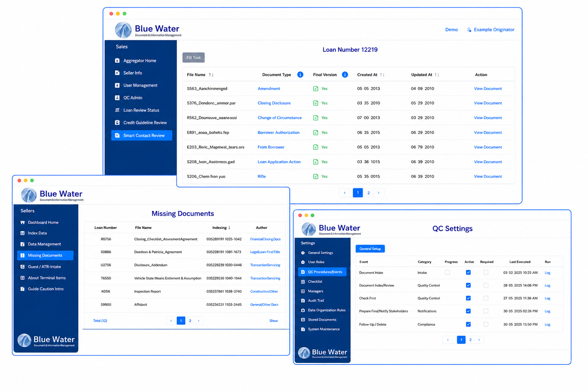Toggle Active checkbox for Document Intake
The width and height of the screenshot is (588, 392).
(x=468, y=273)
